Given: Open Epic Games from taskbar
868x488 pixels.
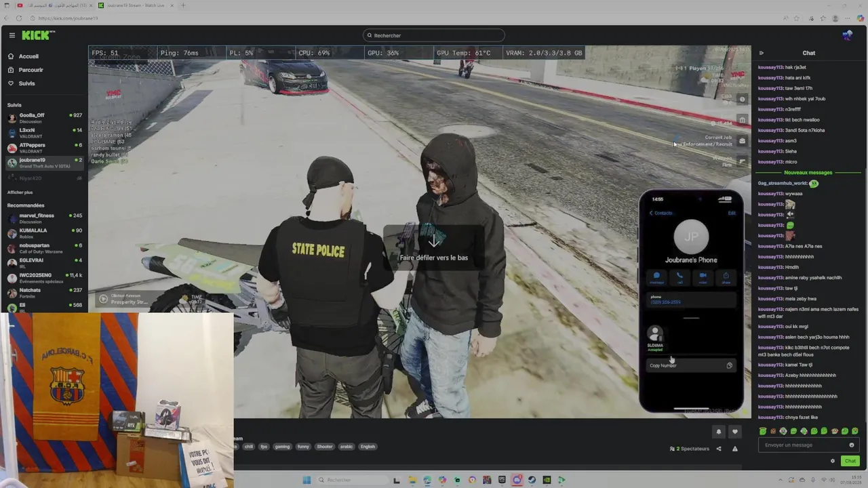Looking at the screenshot, I should (x=502, y=480).
